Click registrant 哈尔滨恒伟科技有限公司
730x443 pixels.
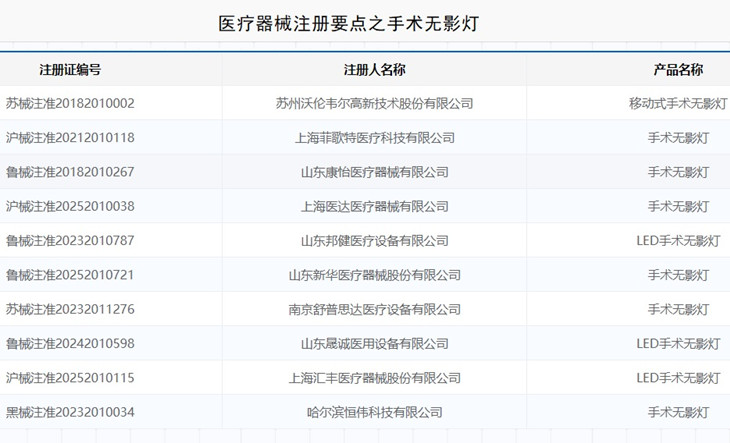(x=374, y=412)
